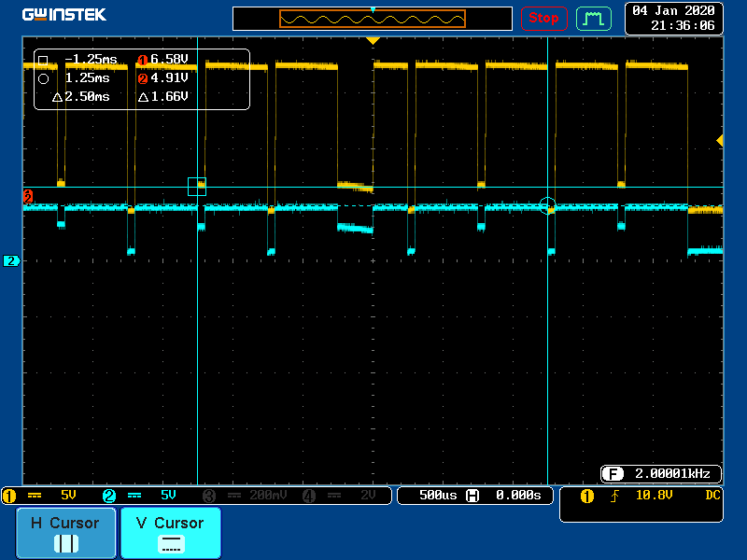Click the red cursor 2 marker on left edge
The height and width of the screenshot is (560, 747).
[x=28, y=197]
